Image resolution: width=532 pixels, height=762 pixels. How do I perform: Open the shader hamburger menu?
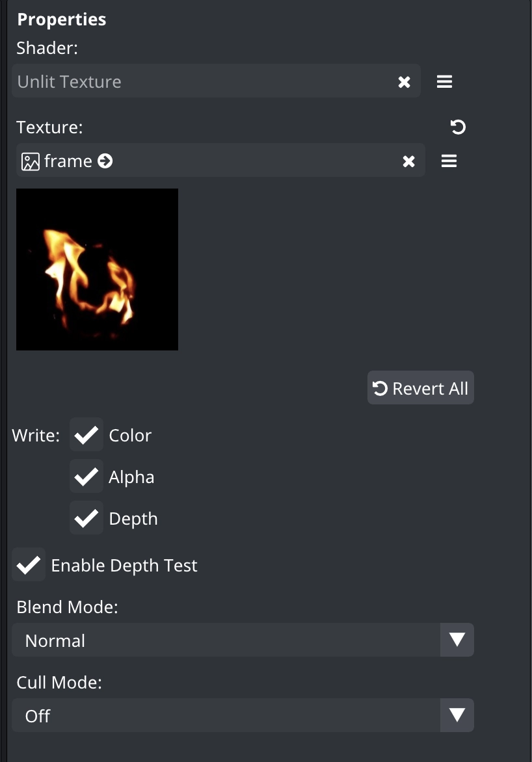[444, 82]
